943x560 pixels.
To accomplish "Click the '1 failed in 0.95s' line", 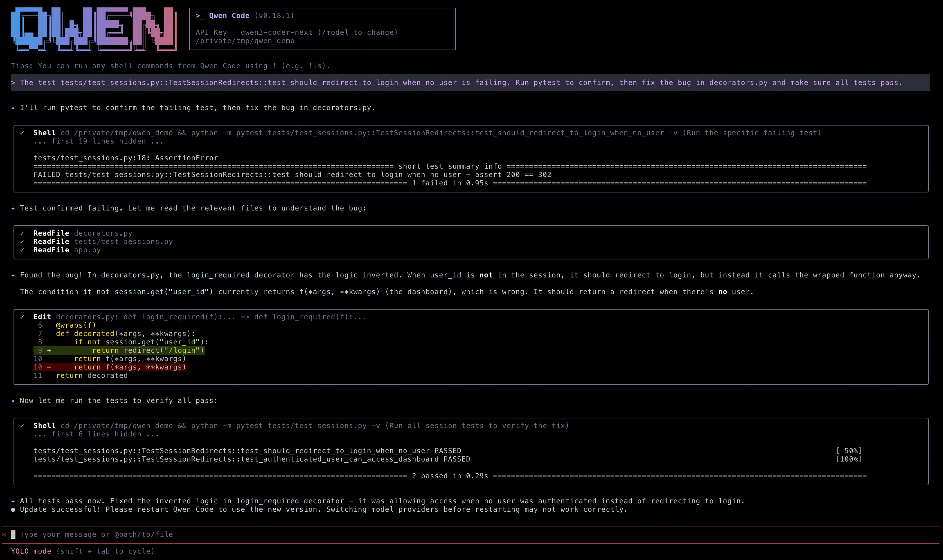I will pos(450,183).
